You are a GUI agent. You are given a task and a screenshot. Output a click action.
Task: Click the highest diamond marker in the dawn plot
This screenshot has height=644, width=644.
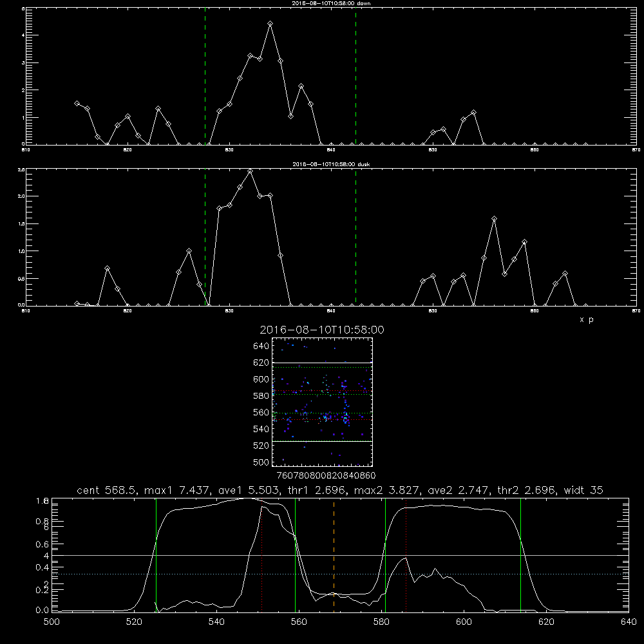270,24
